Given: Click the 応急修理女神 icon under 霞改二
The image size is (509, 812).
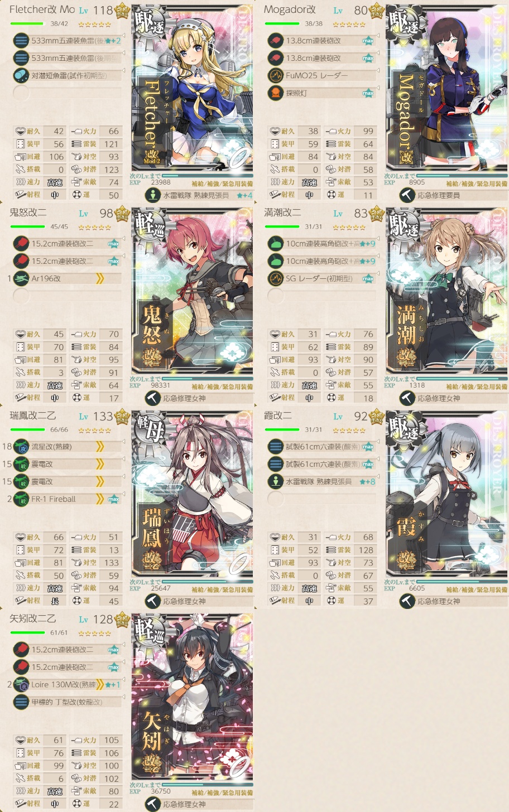Looking at the screenshot, I should tap(407, 601).
